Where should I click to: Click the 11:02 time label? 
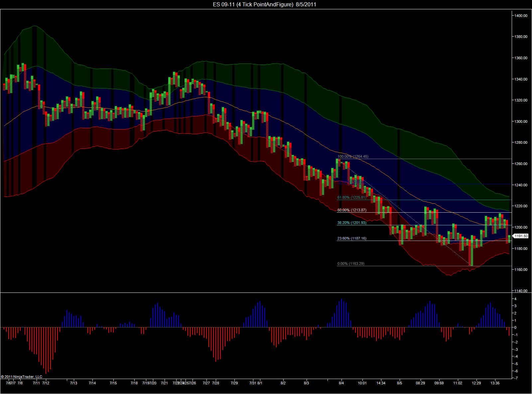[x=458, y=383]
